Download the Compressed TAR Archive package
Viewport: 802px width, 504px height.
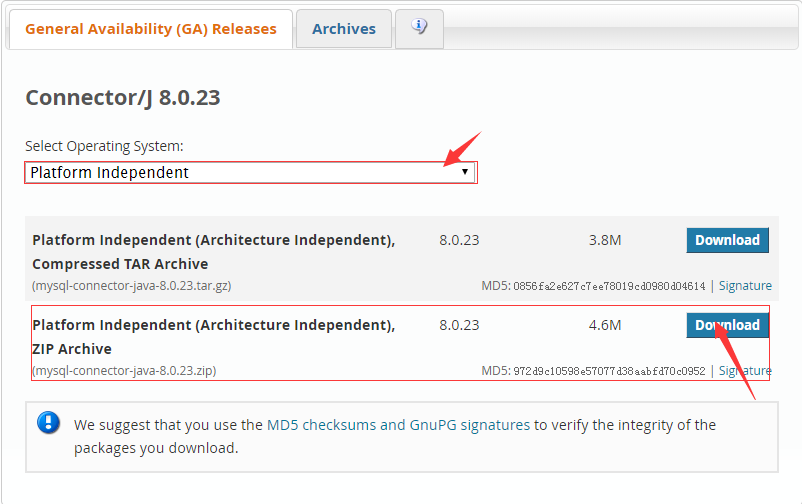727,240
